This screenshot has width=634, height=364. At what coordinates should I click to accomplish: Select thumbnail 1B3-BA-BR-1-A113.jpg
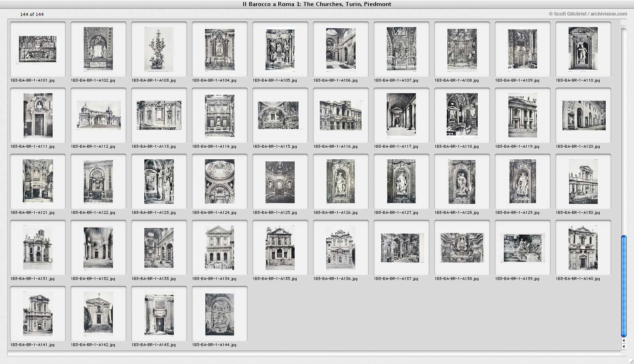(x=159, y=115)
